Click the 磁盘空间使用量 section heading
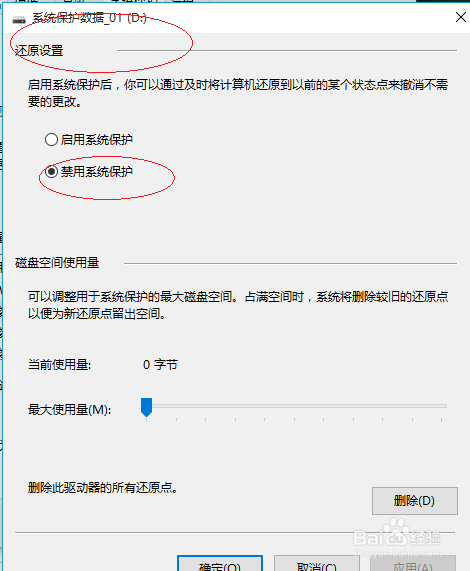Image resolution: width=470 pixels, height=571 pixels. [x=57, y=263]
